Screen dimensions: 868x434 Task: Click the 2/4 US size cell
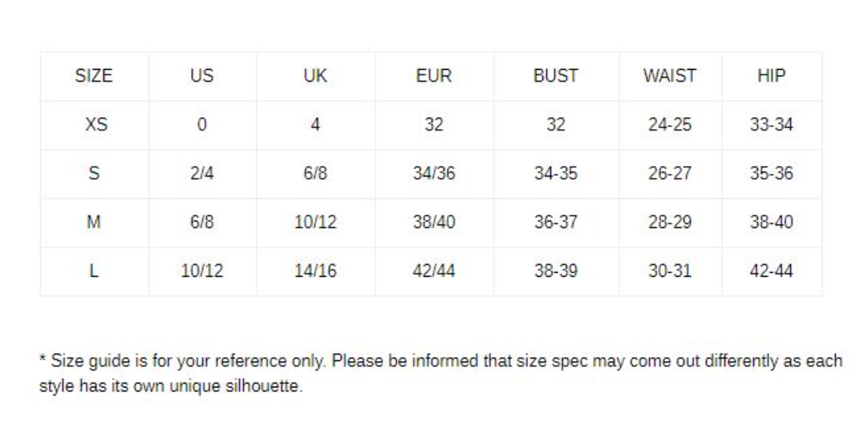tap(201, 173)
